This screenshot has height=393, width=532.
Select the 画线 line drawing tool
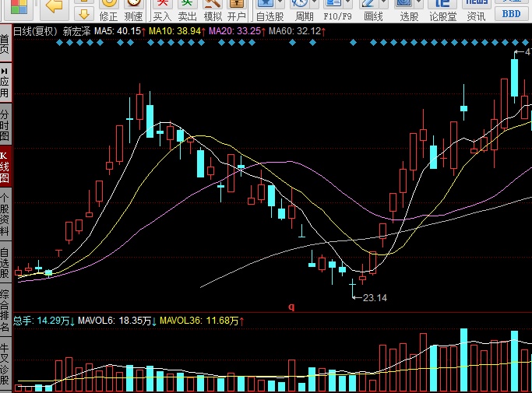(x=373, y=11)
